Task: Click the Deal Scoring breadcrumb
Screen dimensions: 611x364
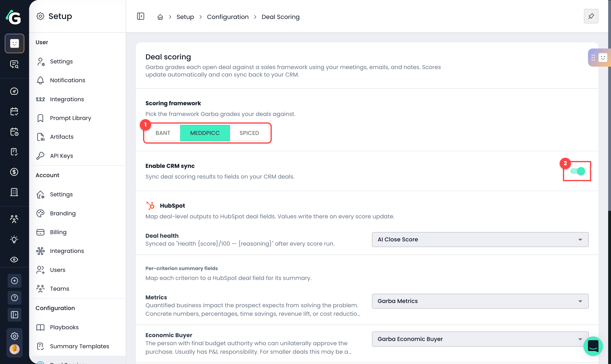Action: (x=280, y=17)
